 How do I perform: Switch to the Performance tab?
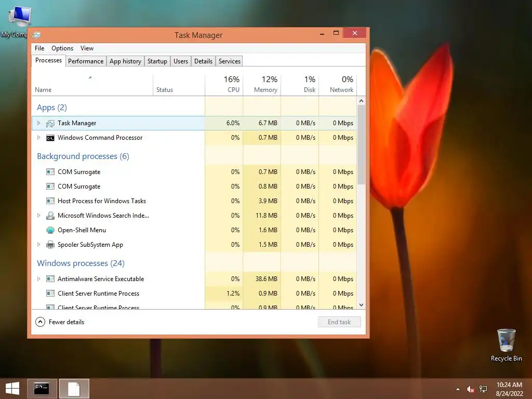coord(86,61)
